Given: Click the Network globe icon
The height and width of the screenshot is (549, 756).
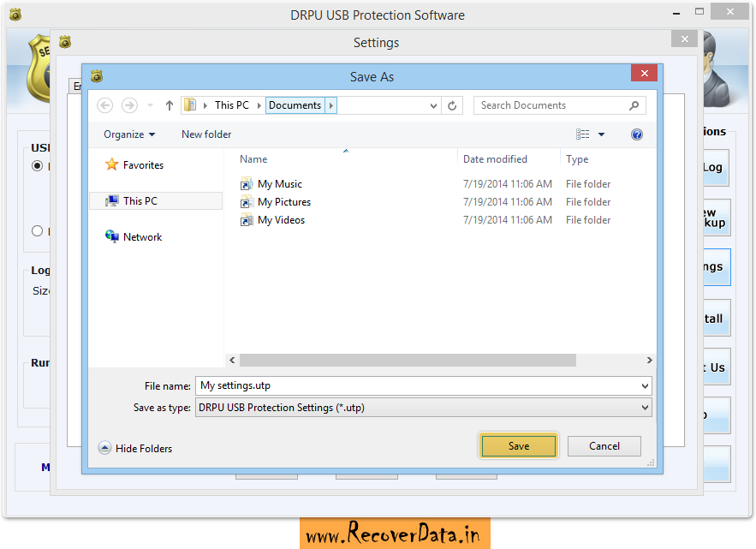Looking at the screenshot, I should 112,236.
